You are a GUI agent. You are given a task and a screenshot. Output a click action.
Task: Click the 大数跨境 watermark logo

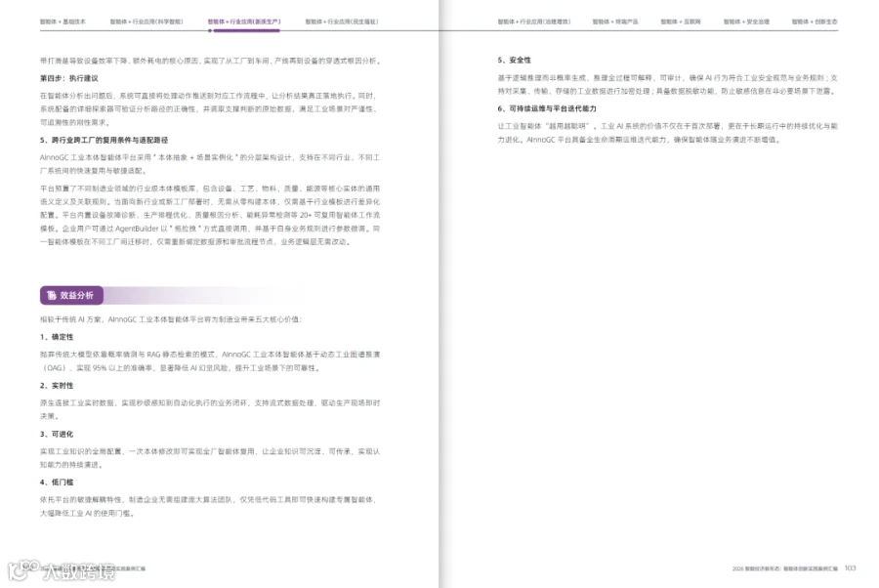(62, 570)
